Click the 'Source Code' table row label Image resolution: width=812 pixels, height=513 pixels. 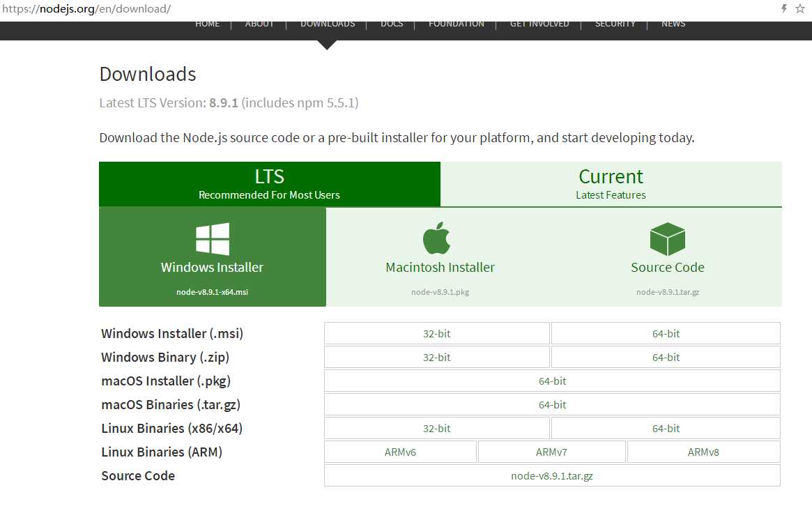click(x=138, y=476)
